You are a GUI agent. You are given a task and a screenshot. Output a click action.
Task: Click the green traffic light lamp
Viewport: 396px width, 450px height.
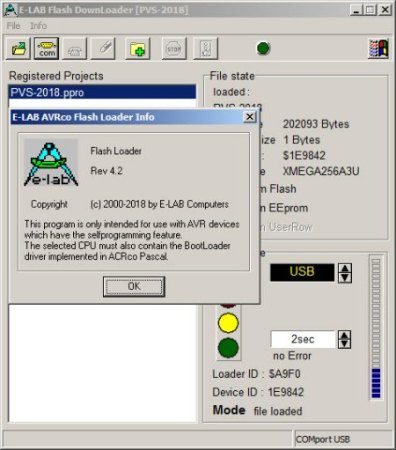(x=228, y=348)
